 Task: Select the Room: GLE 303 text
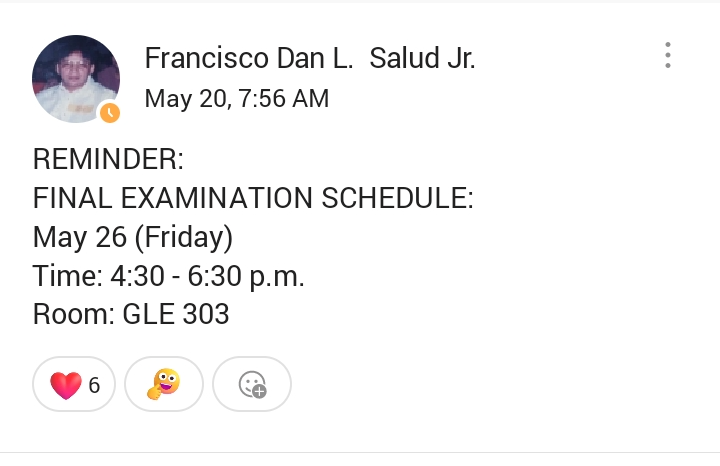pos(131,314)
